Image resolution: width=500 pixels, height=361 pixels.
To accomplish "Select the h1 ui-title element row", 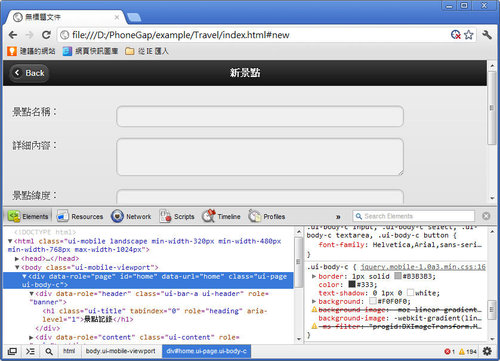I will [x=155, y=315].
